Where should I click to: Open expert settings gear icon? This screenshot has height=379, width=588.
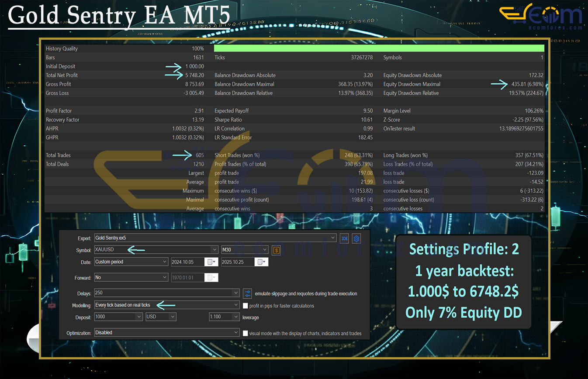point(357,238)
